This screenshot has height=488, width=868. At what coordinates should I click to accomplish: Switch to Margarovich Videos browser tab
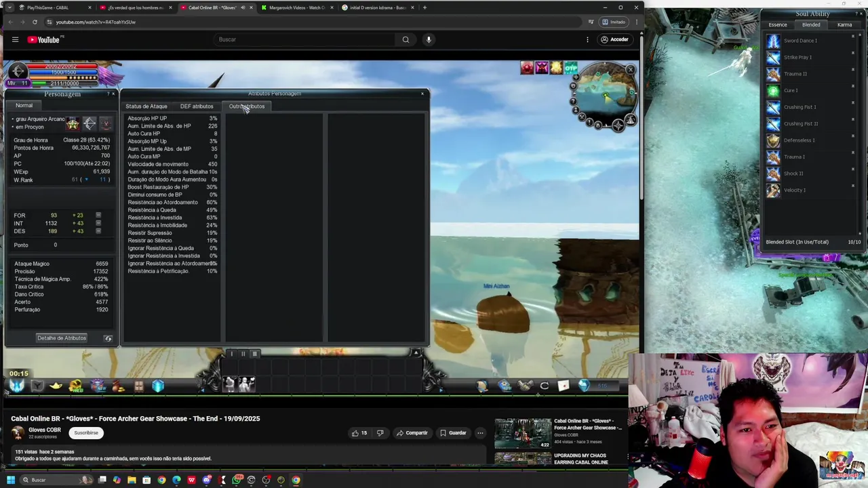(298, 7)
